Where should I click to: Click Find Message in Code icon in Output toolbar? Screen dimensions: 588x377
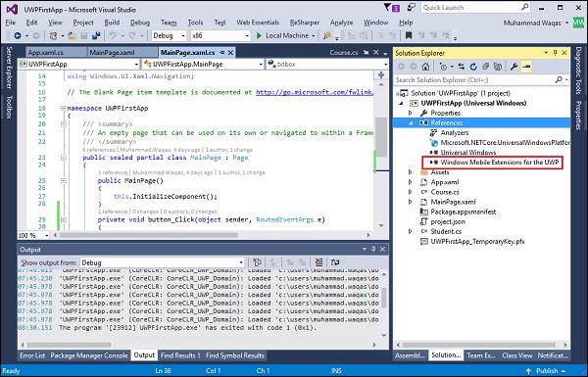[x=257, y=262]
